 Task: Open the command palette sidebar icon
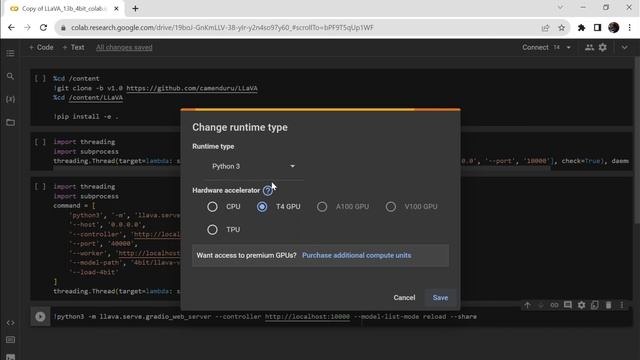[11, 340]
